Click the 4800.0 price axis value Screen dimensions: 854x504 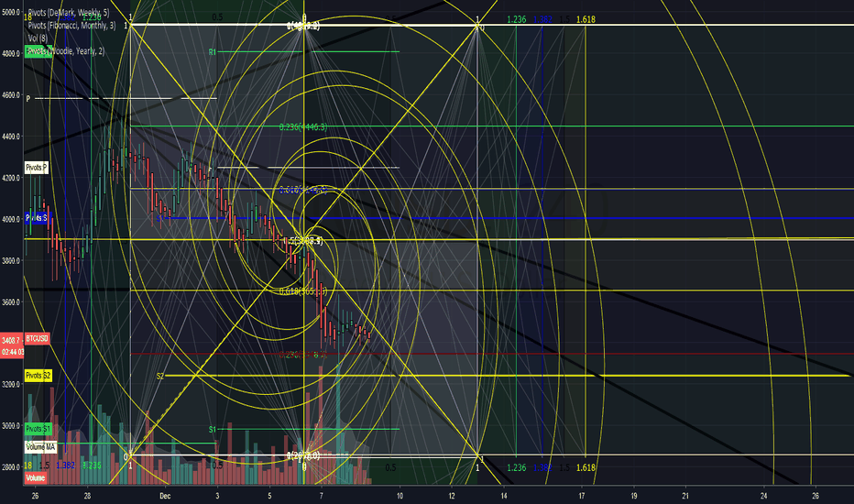11,53
